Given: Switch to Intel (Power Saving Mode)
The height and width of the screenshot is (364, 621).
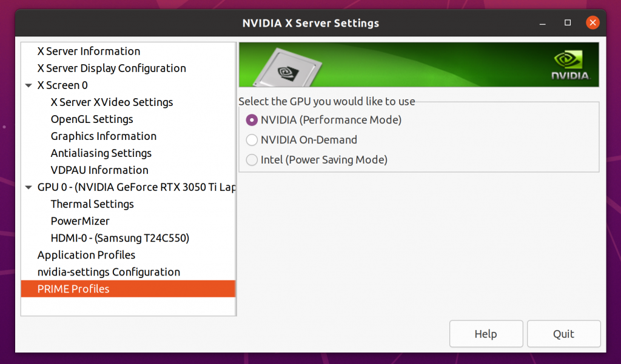Looking at the screenshot, I should click(x=252, y=160).
